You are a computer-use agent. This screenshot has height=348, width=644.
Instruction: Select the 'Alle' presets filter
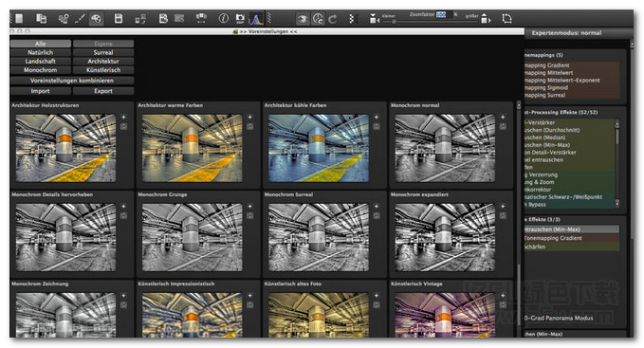click(x=40, y=44)
